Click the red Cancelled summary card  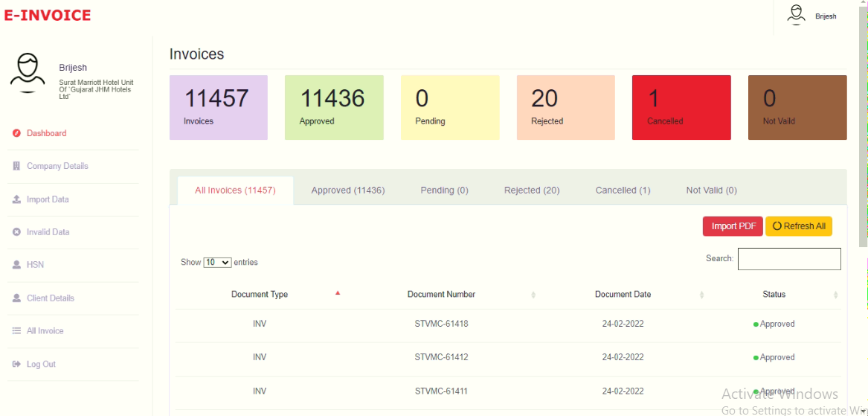681,107
